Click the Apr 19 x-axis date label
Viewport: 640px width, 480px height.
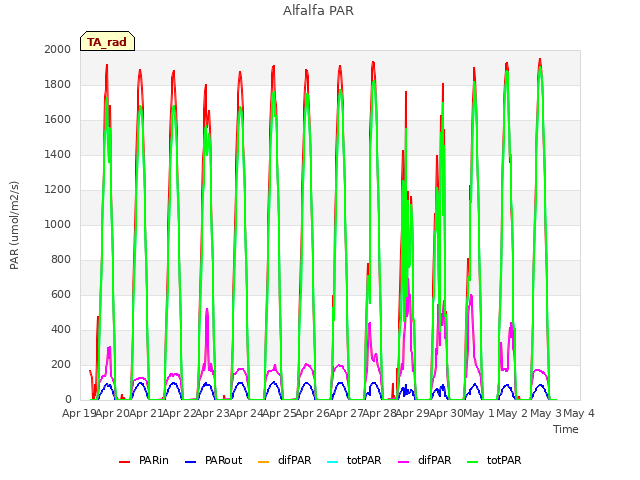[79, 413]
